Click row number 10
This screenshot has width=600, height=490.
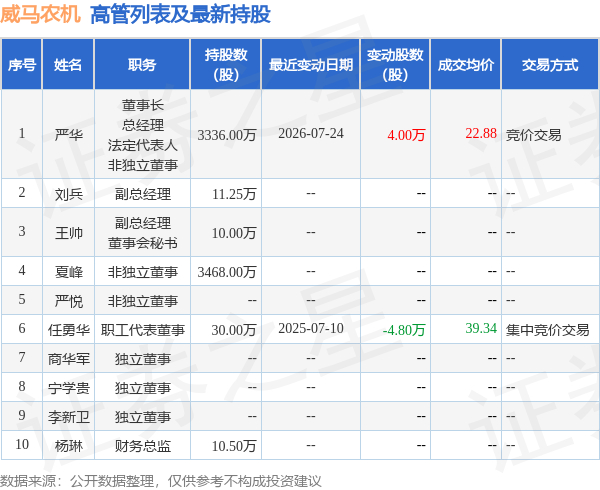point(22,444)
